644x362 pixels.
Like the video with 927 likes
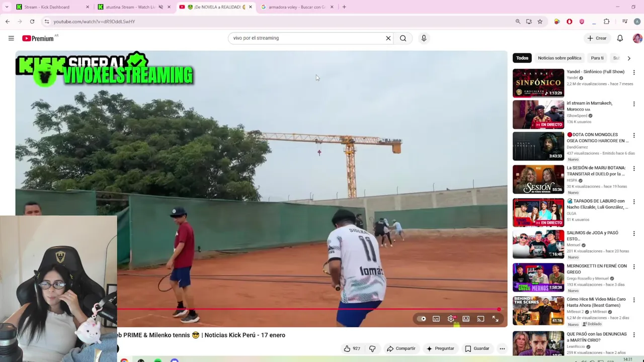pos(352,348)
